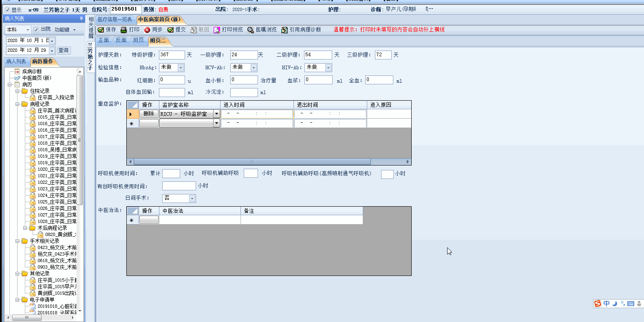Image resolution: width=644 pixels, height=322 pixels.
Task: Click the 查询 button
Action: 64,51
